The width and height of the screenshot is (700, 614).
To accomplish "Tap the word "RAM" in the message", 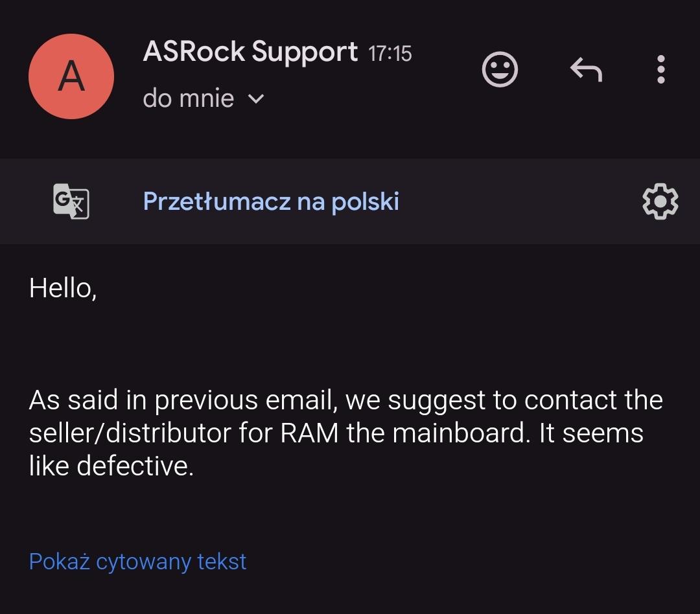I will tap(310, 433).
